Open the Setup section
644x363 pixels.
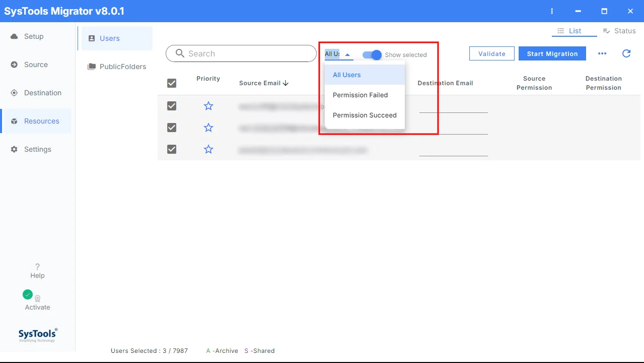[36, 36]
